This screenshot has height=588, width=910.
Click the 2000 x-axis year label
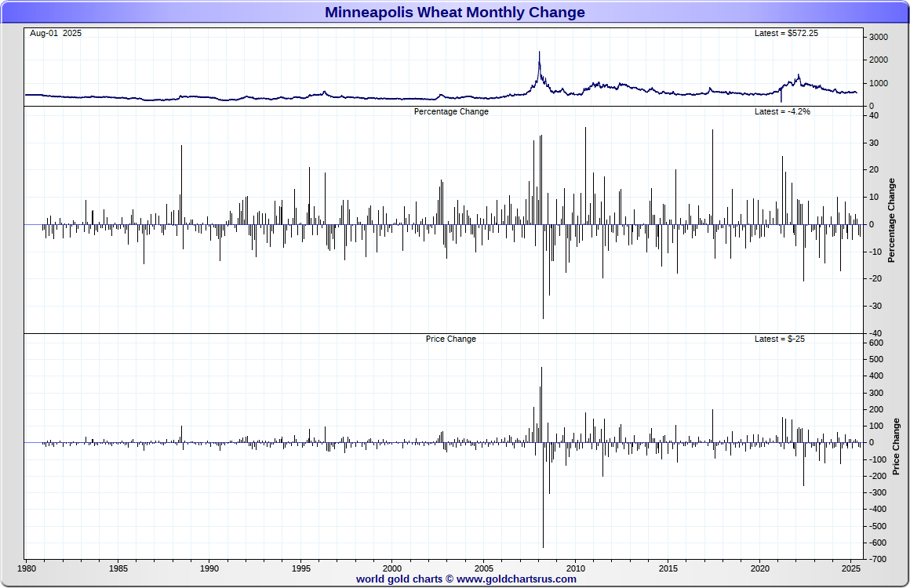pos(392,568)
